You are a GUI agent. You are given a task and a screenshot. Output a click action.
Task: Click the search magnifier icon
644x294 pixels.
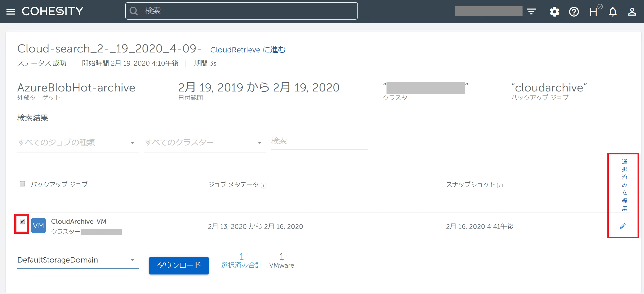pyautogui.click(x=134, y=11)
